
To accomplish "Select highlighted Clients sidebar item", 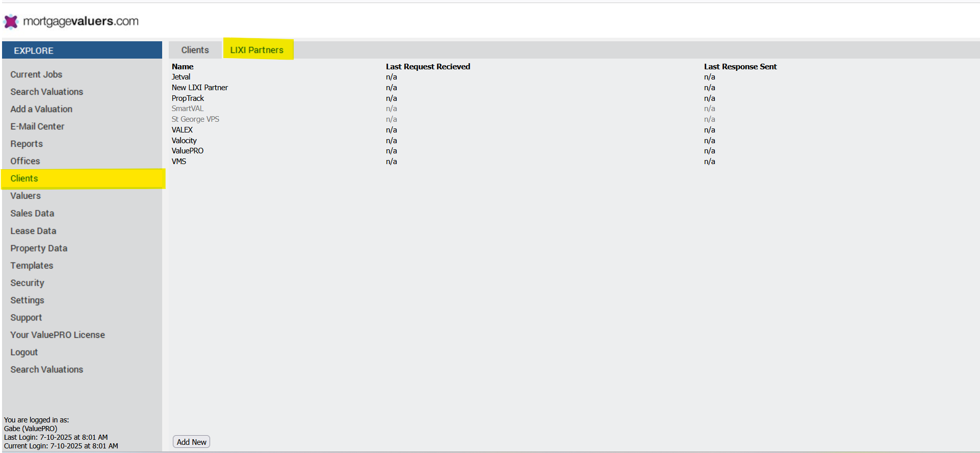I will [x=24, y=178].
